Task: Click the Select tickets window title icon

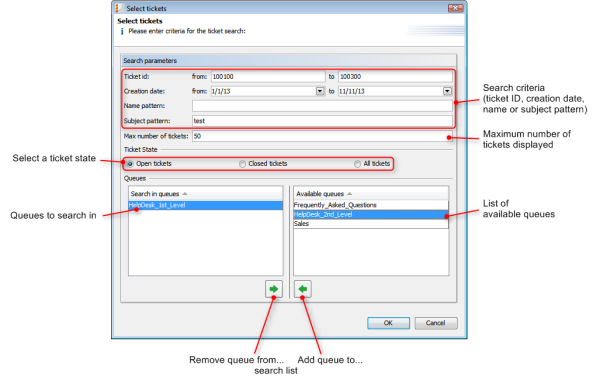Action: (119, 8)
